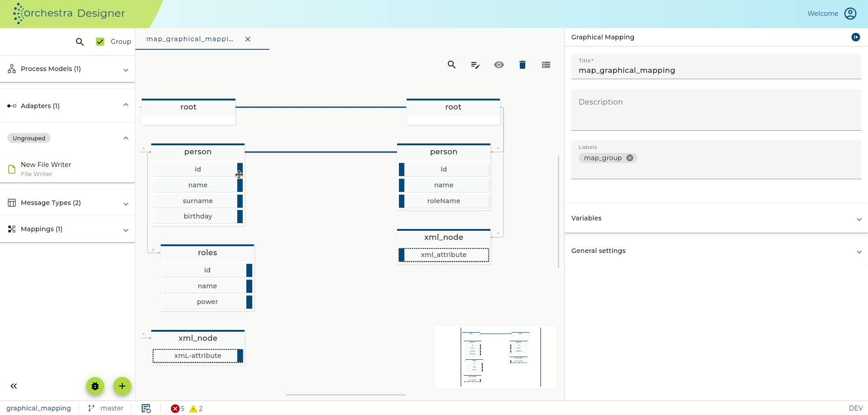
Task: Click the canvas search icon
Action: (x=451, y=65)
